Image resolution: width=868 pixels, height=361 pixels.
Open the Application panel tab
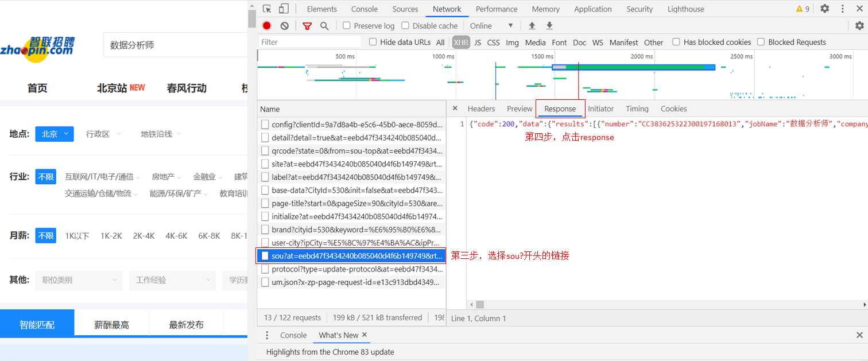(x=592, y=9)
